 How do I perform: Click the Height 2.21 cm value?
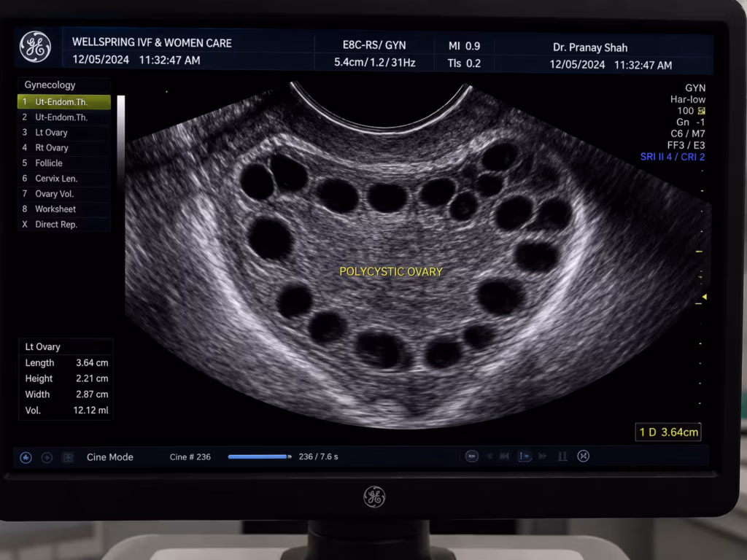pos(92,378)
